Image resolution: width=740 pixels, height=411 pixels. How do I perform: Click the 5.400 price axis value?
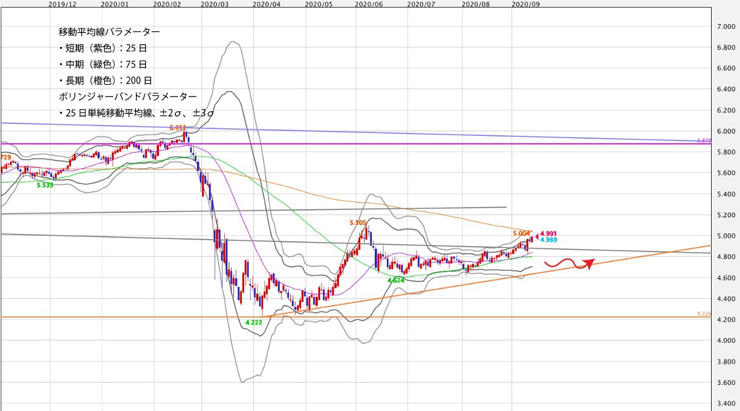pos(726,194)
